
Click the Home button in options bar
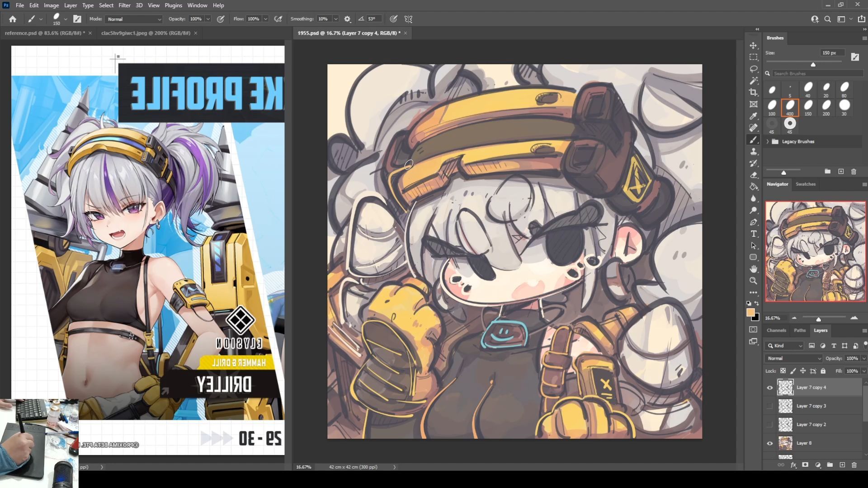(x=13, y=19)
